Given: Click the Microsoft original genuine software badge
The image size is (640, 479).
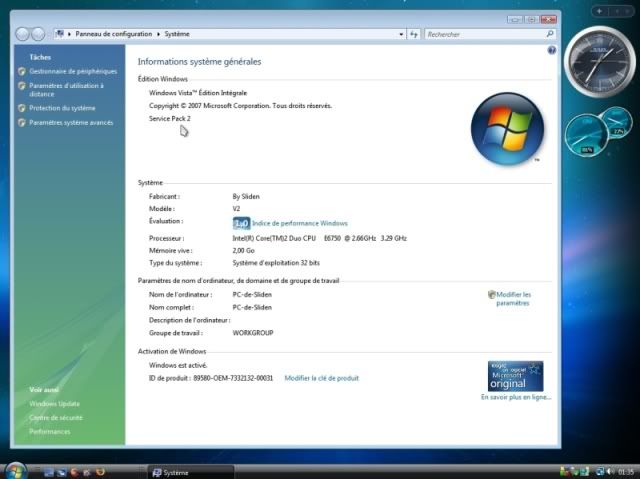Looking at the screenshot, I should pos(515,376).
